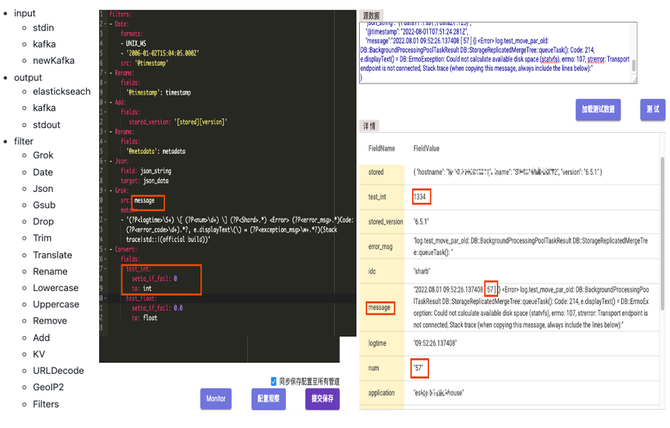670x428 pixels.
Task: Click the 详情 details label
Action: tap(369, 128)
